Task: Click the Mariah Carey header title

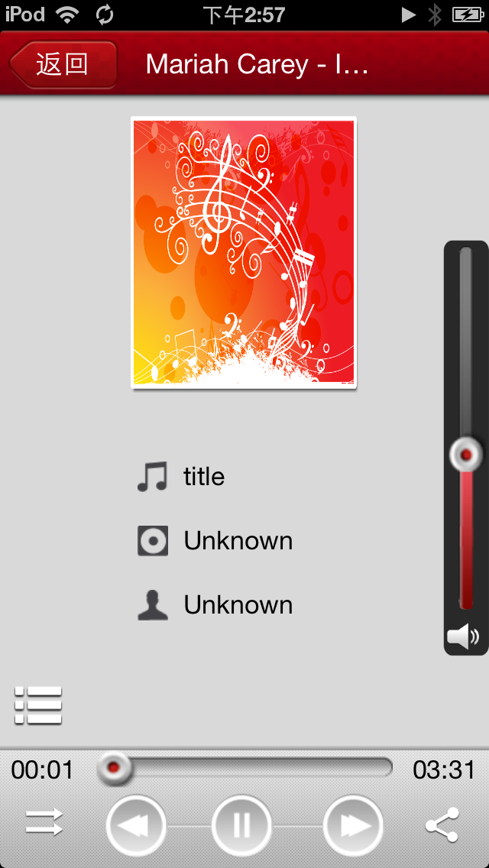Action: [257, 65]
